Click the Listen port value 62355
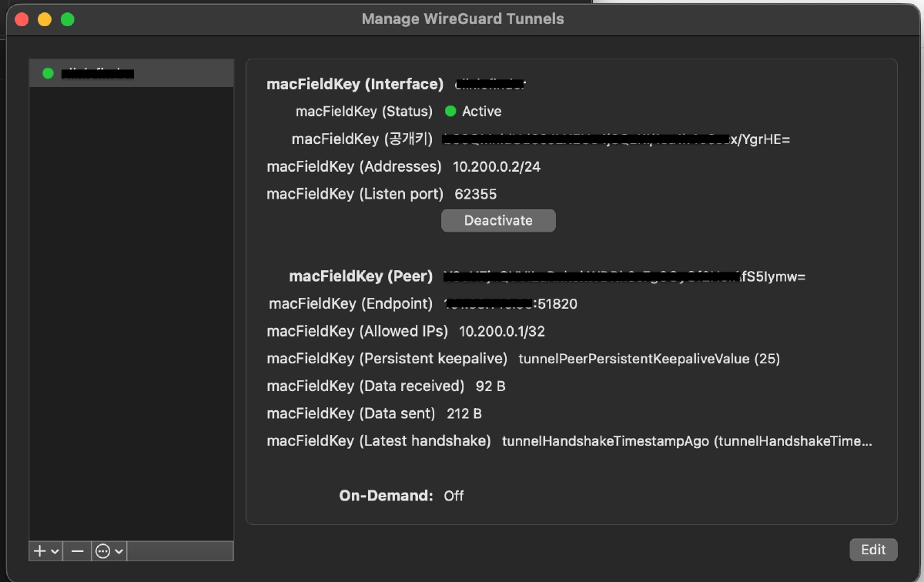This screenshot has width=924, height=582. click(x=476, y=194)
